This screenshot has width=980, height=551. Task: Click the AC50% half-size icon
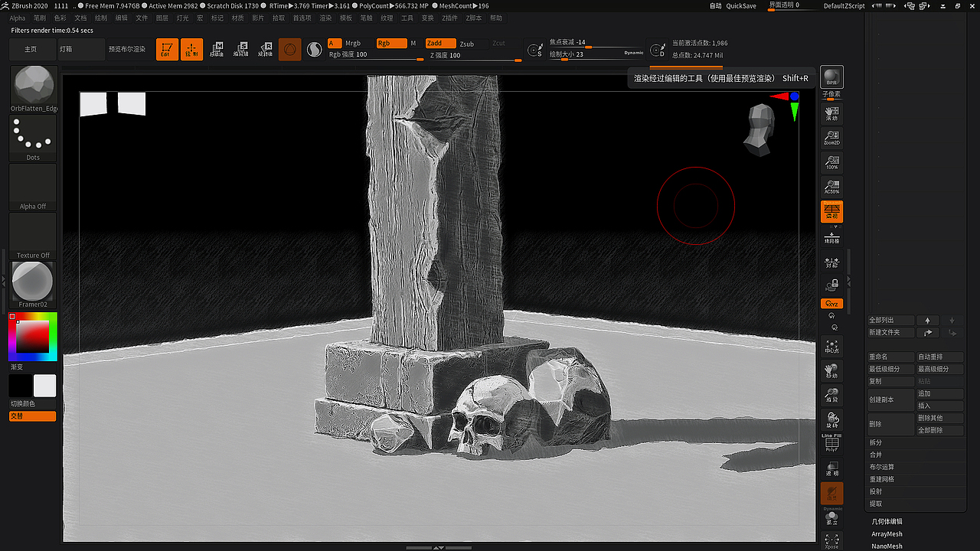pyautogui.click(x=831, y=186)
